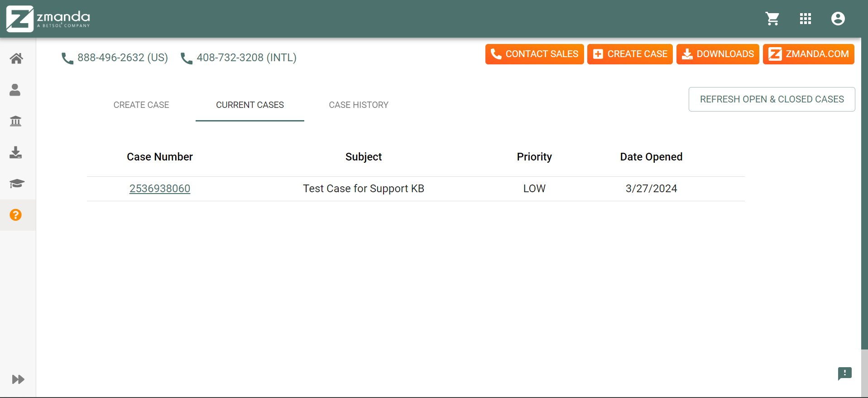Open the user profile sidebar icon
868x398 pixels.
[15, 90]
